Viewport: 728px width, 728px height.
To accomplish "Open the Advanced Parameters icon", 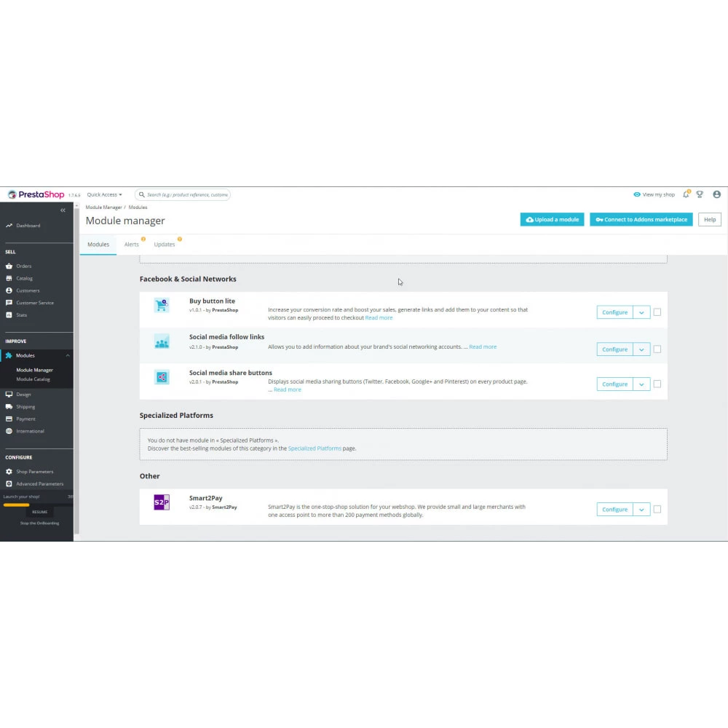I will [x=9, y=483].
